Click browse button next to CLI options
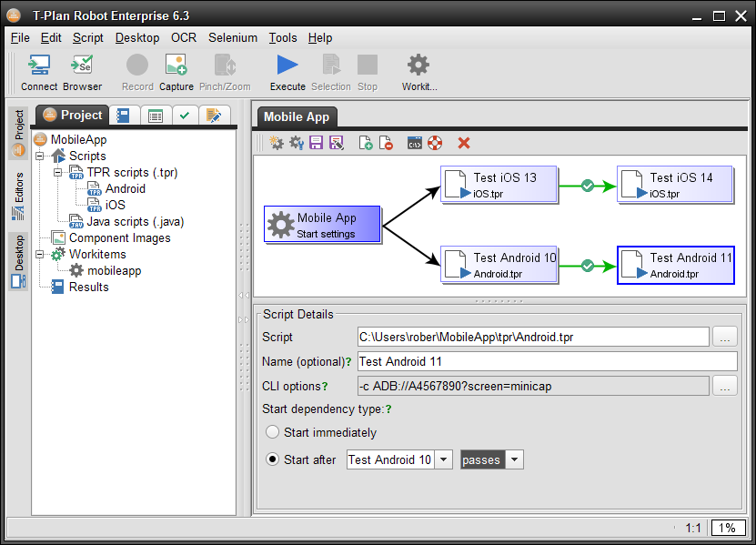The width and height of the screenshot is (756, 545). tap(724, 386)
